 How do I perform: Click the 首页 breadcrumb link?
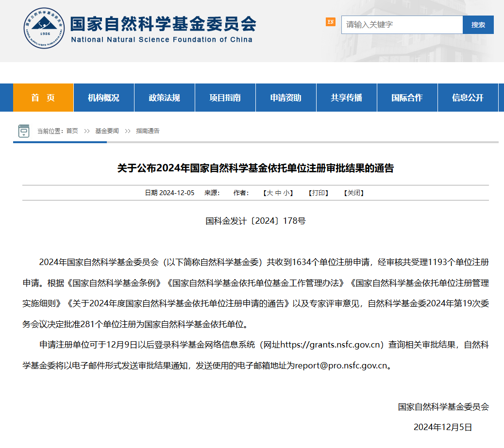click(x=72, y=131)
